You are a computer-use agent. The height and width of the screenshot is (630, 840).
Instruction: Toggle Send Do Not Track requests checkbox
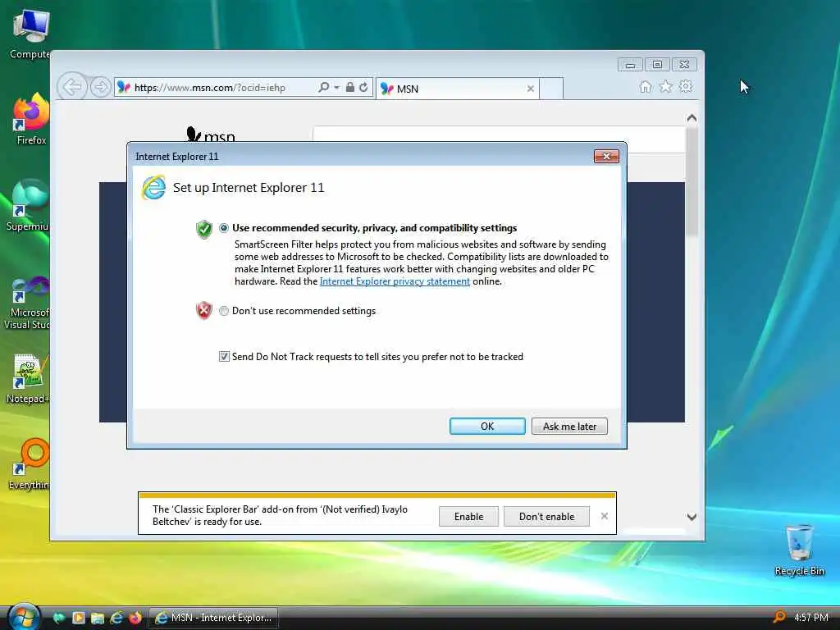pos(224,357)
